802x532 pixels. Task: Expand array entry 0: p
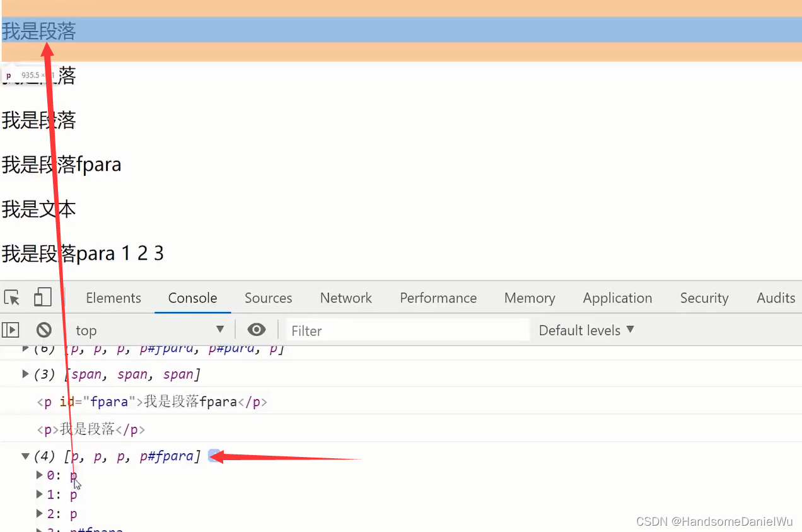coord(40,475)
